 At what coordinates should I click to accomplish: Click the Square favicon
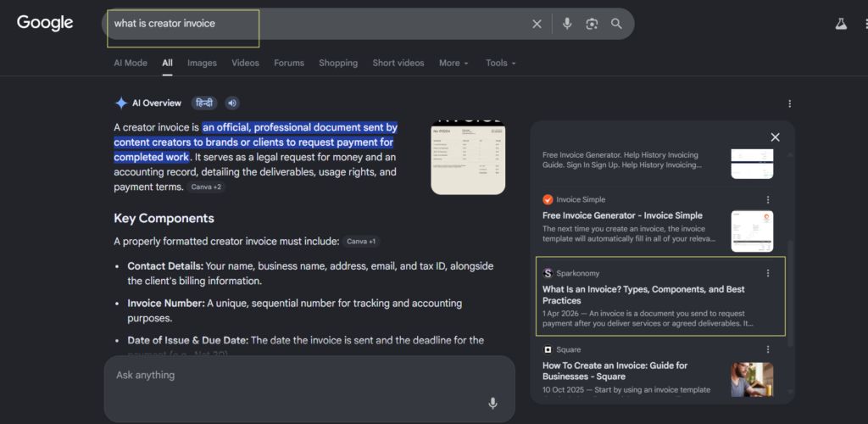548,350
